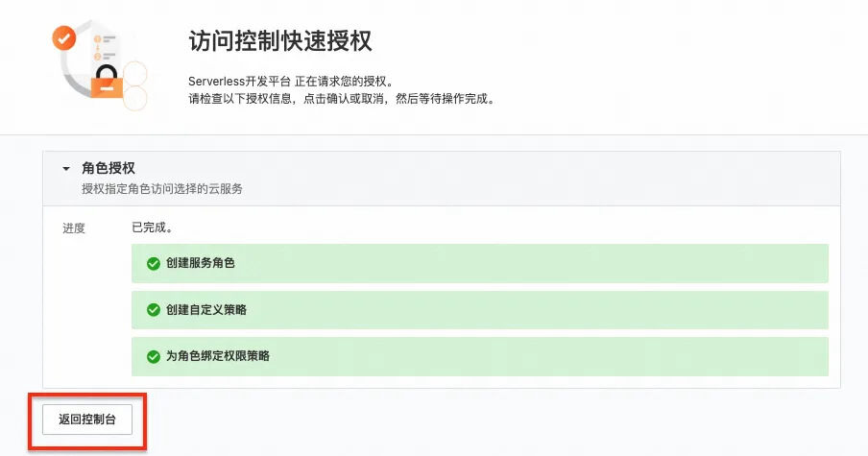The width and height of the screenshot is (868, 456).
Task: Click the green check beside 为角色绑定权限策略
Action: tap(153, 356)
